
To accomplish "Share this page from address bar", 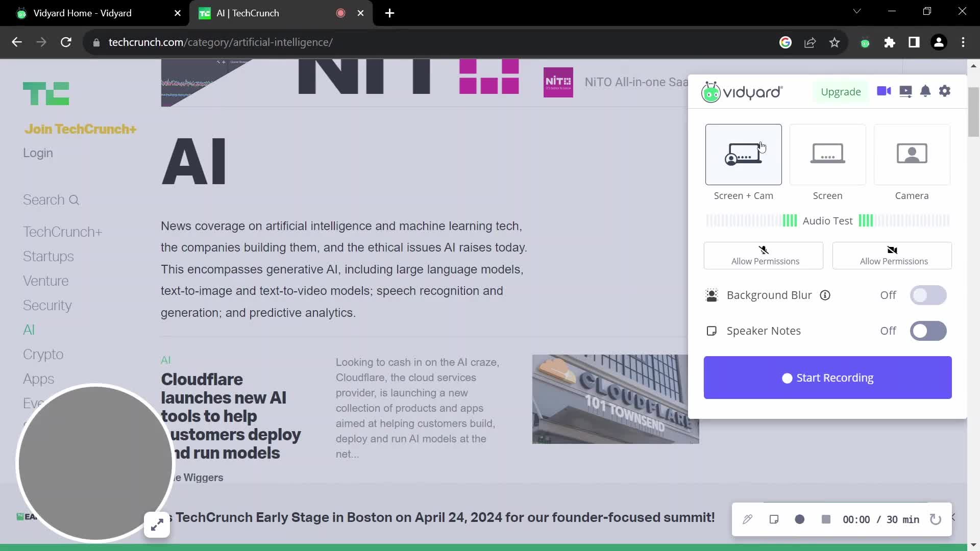I will pos(810,42).
